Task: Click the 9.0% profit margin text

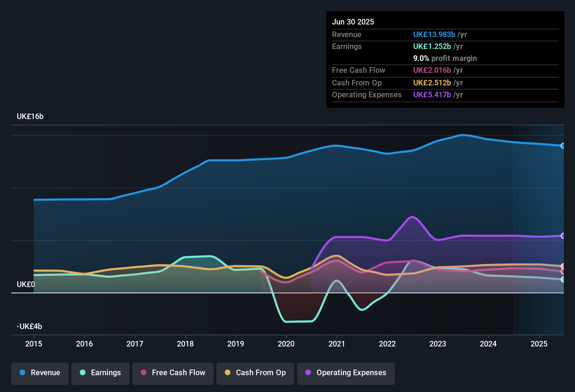Action: pyautogui.click(x=445, y=58)
